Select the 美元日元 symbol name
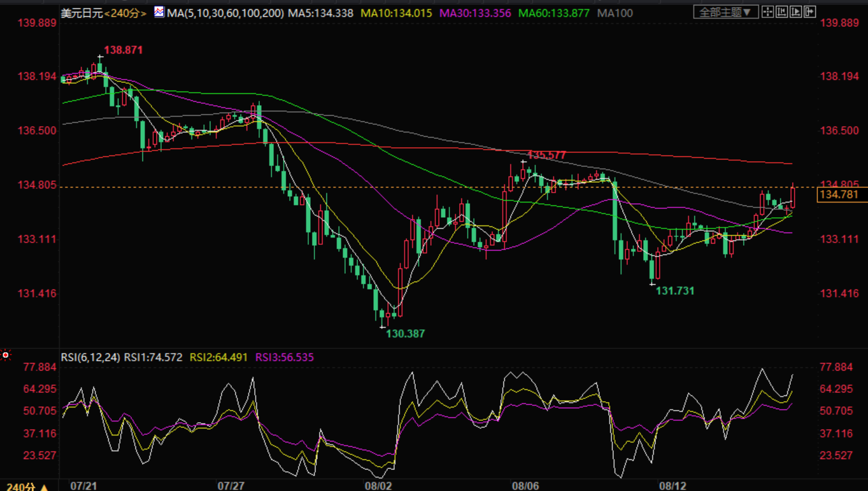 (82, 13)
